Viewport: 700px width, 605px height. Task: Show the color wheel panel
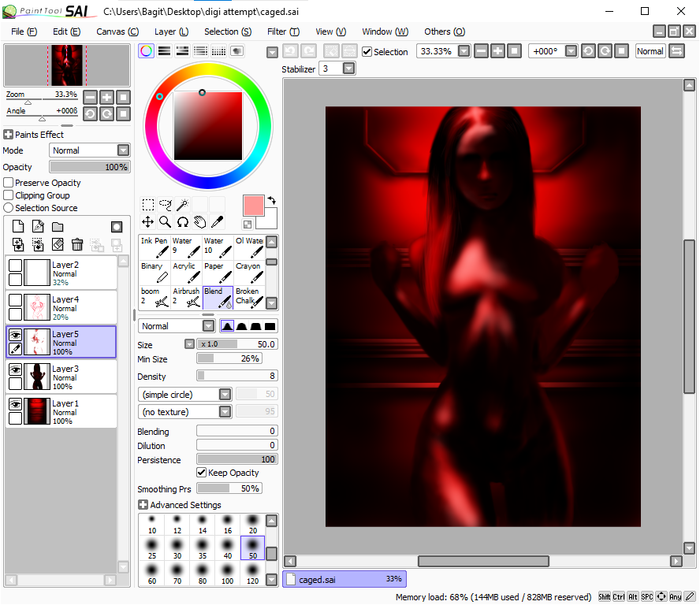coord(146,51)
